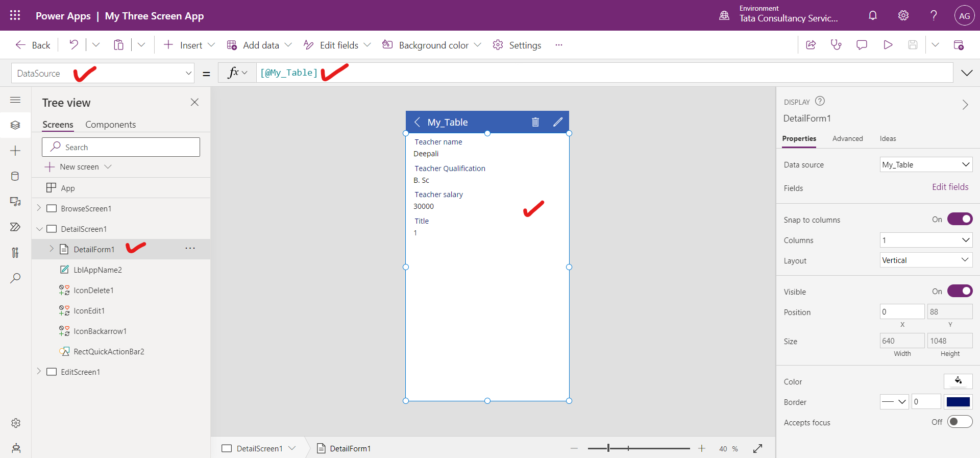This screenshot has height=458, width=980.
Task: Open the Data sidebar icon
Action: 15,176
